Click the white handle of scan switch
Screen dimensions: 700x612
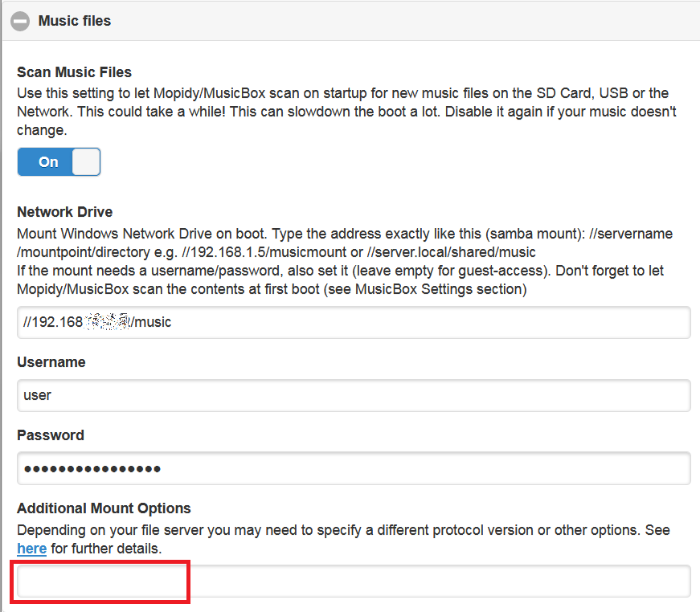[x=85, y=161]
